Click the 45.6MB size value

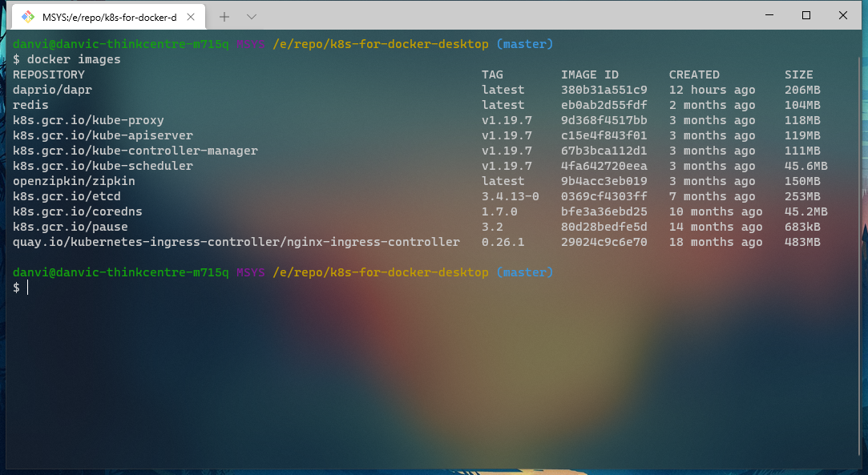click(806, 166)
